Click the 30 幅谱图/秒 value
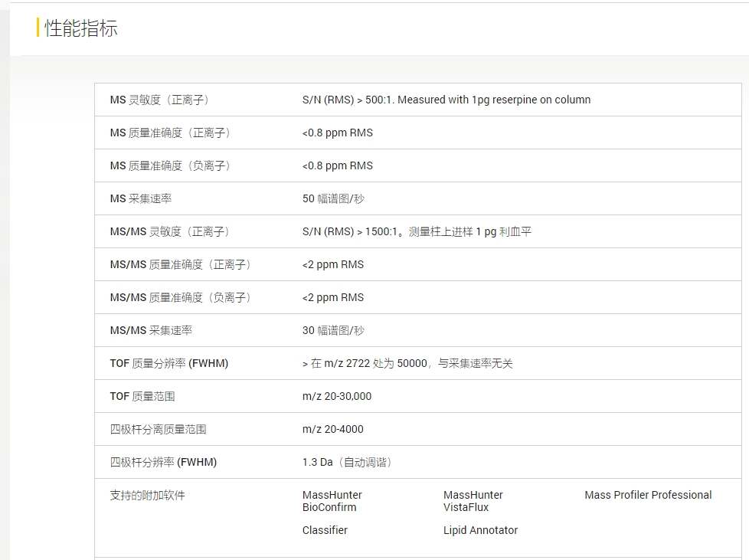 click(x=333, y=331)
